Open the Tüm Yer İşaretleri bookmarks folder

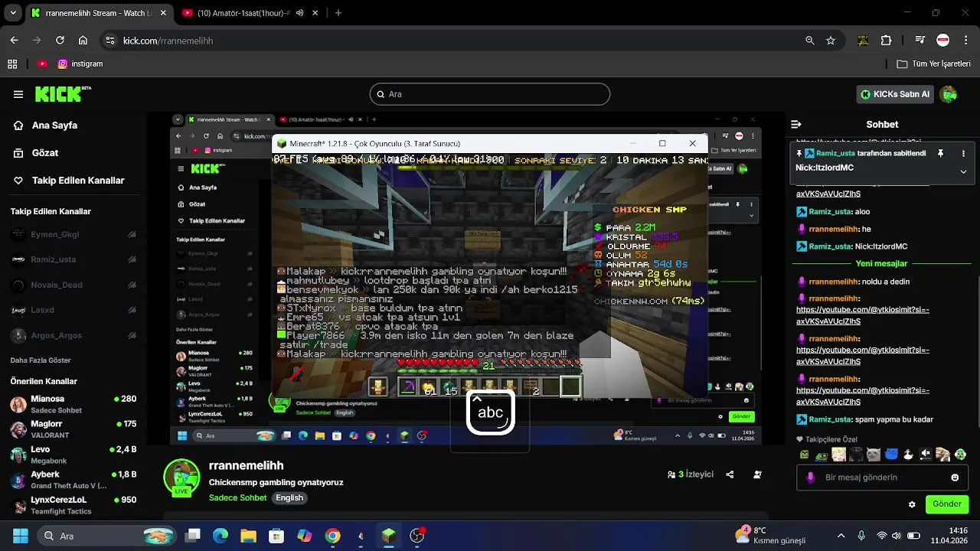click(x=933, y=64)
